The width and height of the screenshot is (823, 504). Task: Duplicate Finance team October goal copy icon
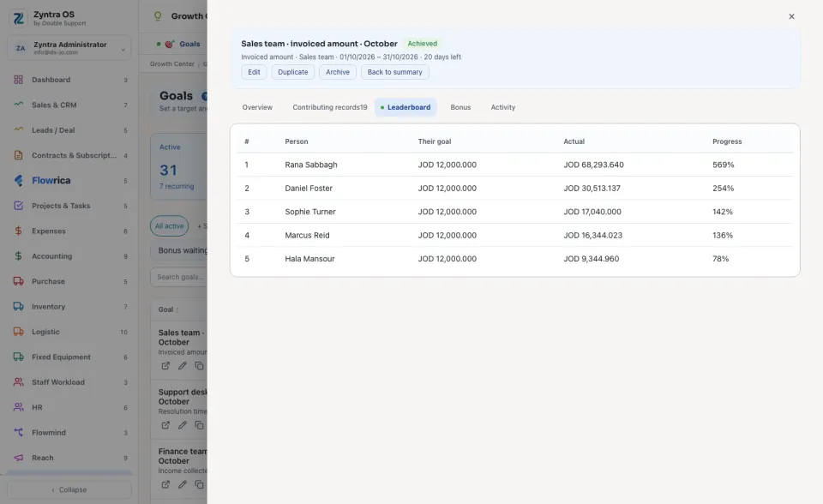coord(199,484)
